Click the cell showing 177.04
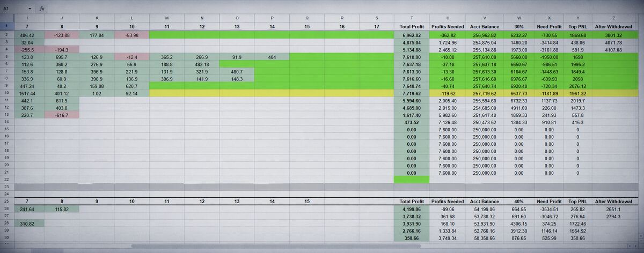The image size is (644, 253). tap(97, 35)
